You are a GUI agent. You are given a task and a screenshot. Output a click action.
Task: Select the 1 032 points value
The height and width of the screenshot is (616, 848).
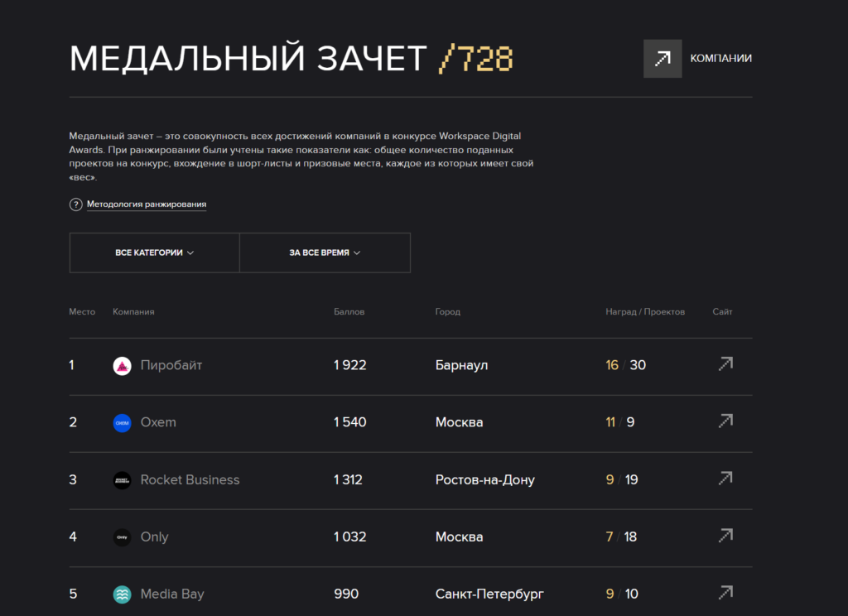tap(350, 537)
